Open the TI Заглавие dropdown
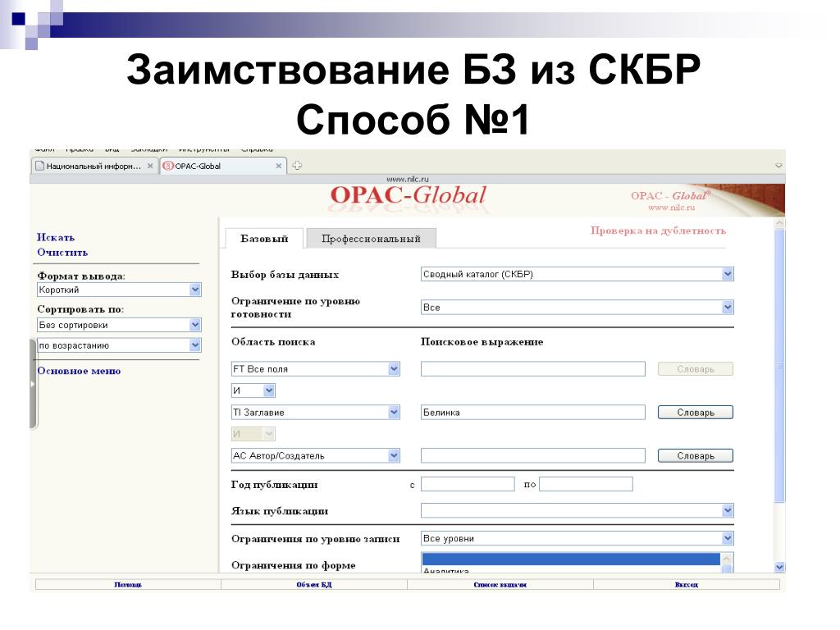The height and width of the screenshot is (630, 840). (x=316, y=413)
